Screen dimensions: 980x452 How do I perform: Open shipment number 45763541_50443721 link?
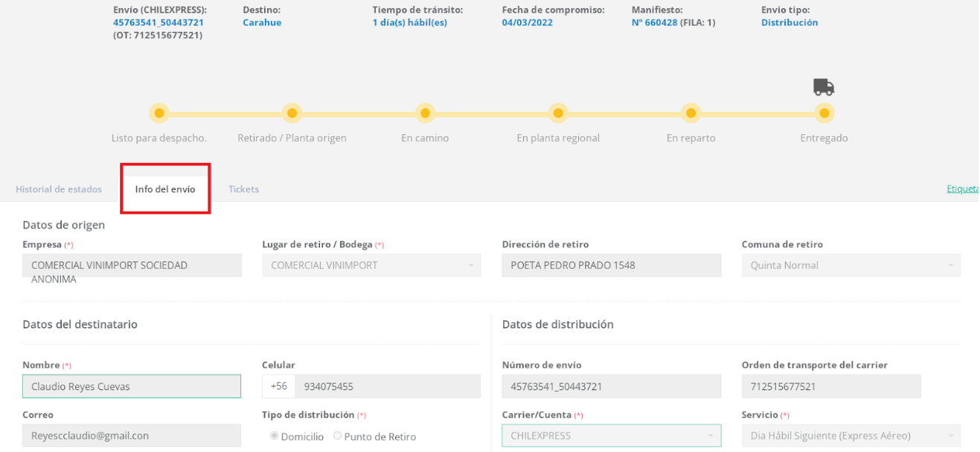tap(158, 22)
